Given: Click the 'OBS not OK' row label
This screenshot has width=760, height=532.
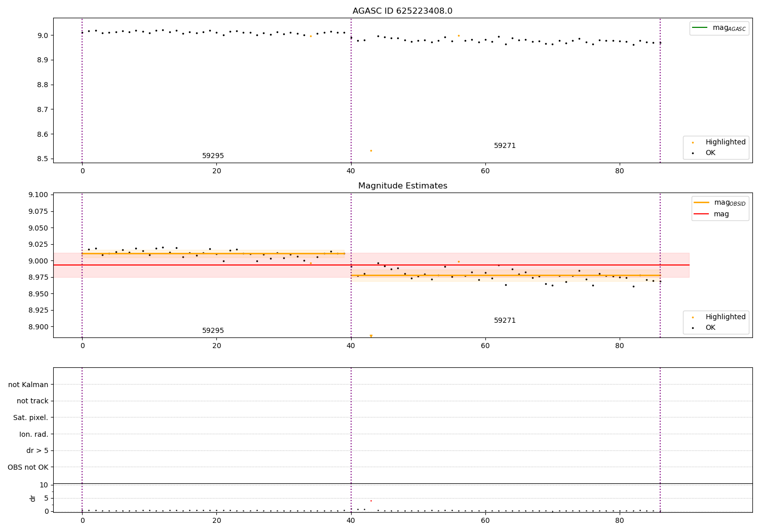Looking at the screenshot, I should click(x=28, y=467).
